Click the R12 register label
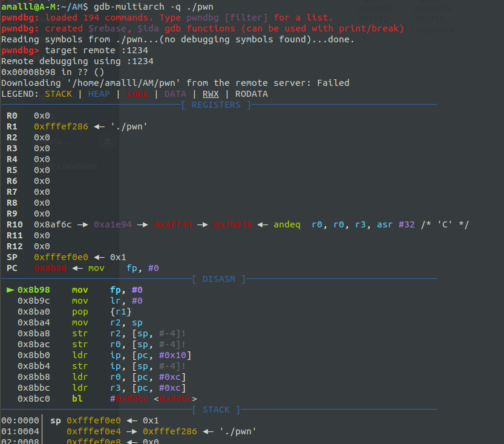Screen dimensions: 504x444 15,246
